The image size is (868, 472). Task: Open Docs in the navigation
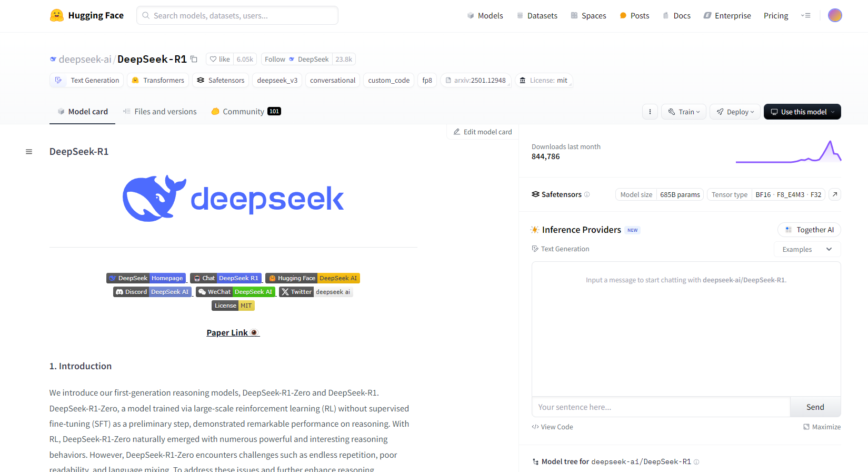pyautogui.click(x=676, y=16)
